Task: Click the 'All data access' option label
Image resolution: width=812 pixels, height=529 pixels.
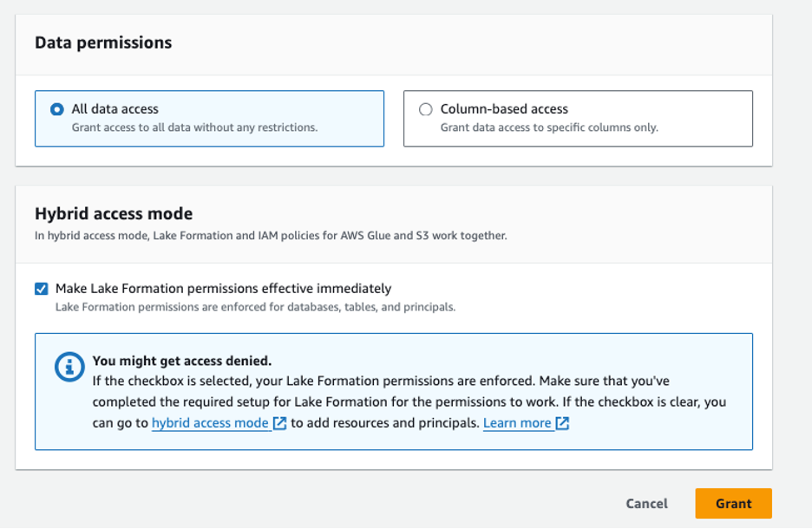Action: coord(115,109)
